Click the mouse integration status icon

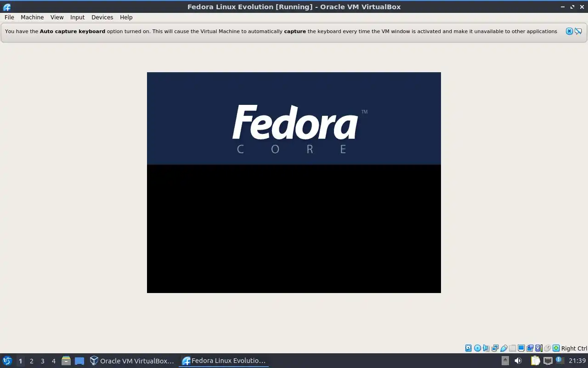click(x=547, y=348)
